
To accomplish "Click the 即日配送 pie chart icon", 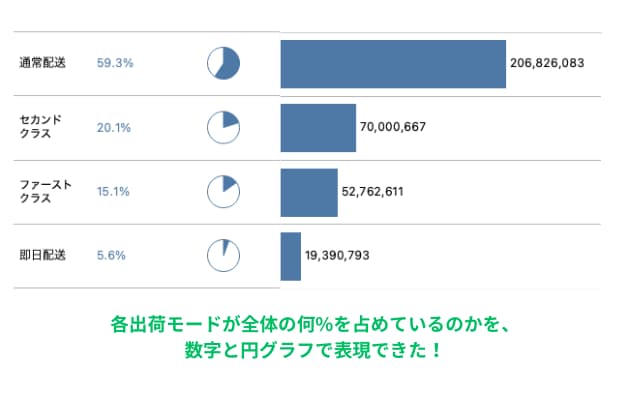I will click(x=224, y=255).
